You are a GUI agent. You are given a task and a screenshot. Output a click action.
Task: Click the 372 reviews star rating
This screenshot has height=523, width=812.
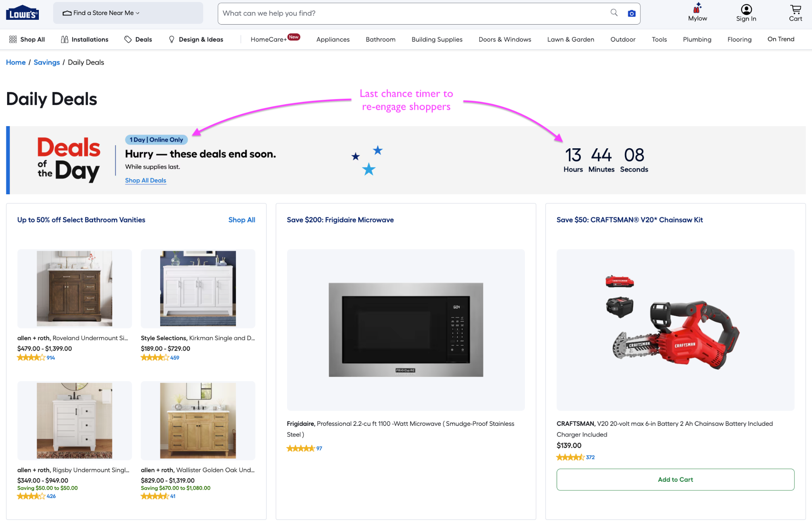(576, 457)
